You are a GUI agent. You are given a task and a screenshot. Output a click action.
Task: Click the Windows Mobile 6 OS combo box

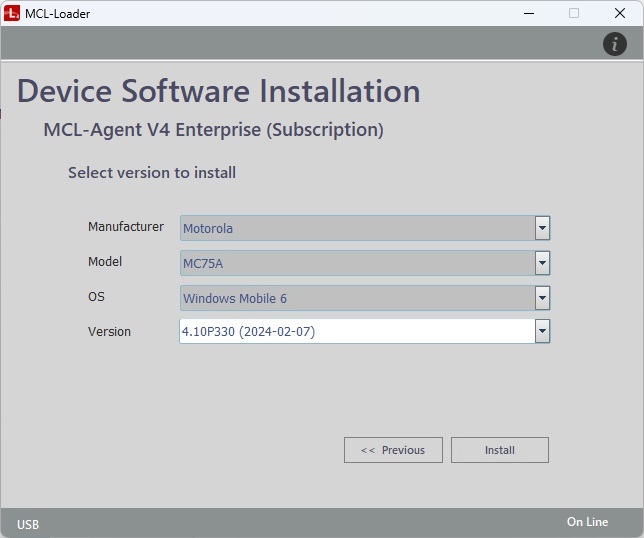365,298
